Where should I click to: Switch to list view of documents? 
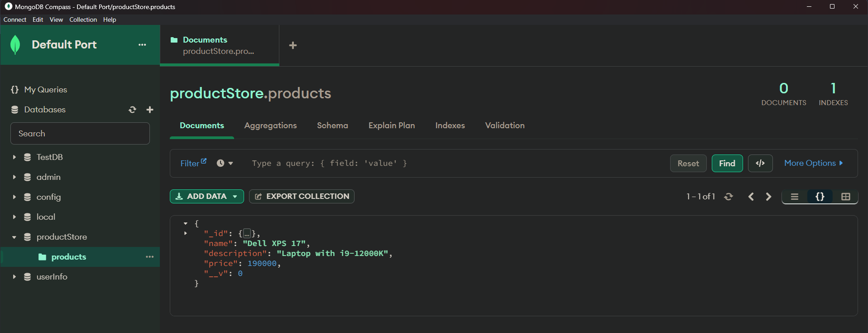pyautogui.click(x=795, y=197)
